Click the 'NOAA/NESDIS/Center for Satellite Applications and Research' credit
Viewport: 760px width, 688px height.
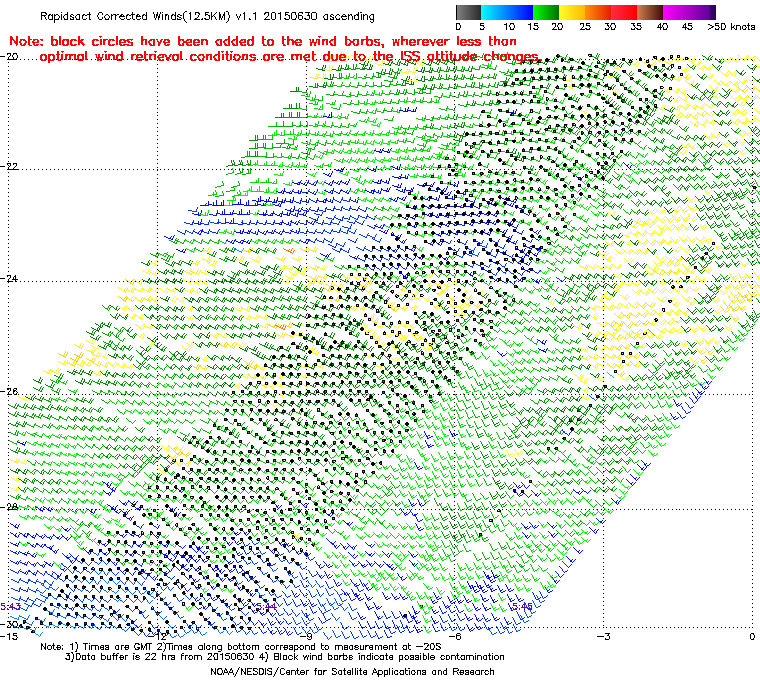coord(352,672)
